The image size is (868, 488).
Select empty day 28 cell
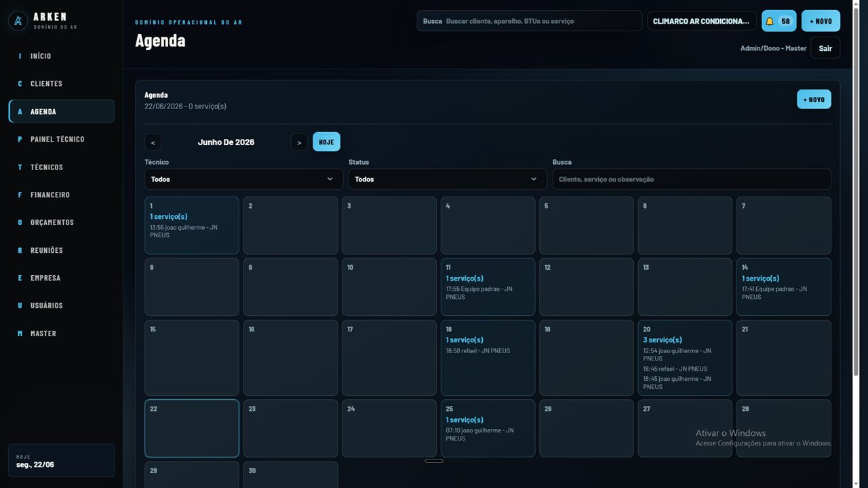(x=784, y=428)
